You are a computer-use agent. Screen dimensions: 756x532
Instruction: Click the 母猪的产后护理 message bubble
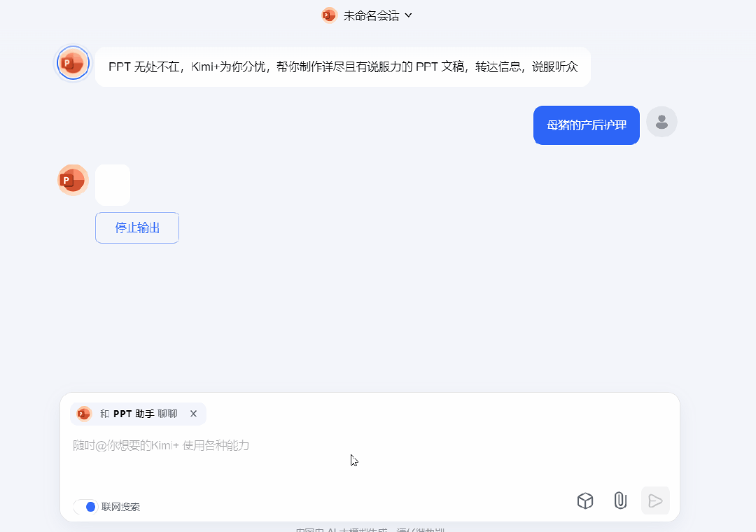(587, 125)
